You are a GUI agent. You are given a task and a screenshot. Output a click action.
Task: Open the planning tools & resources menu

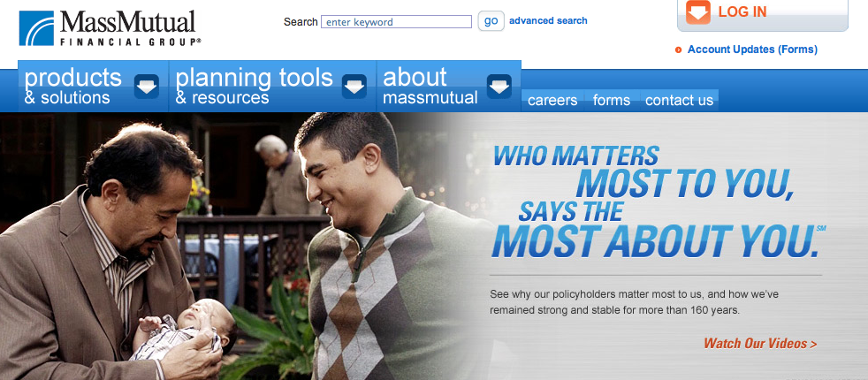click(272, 87)
